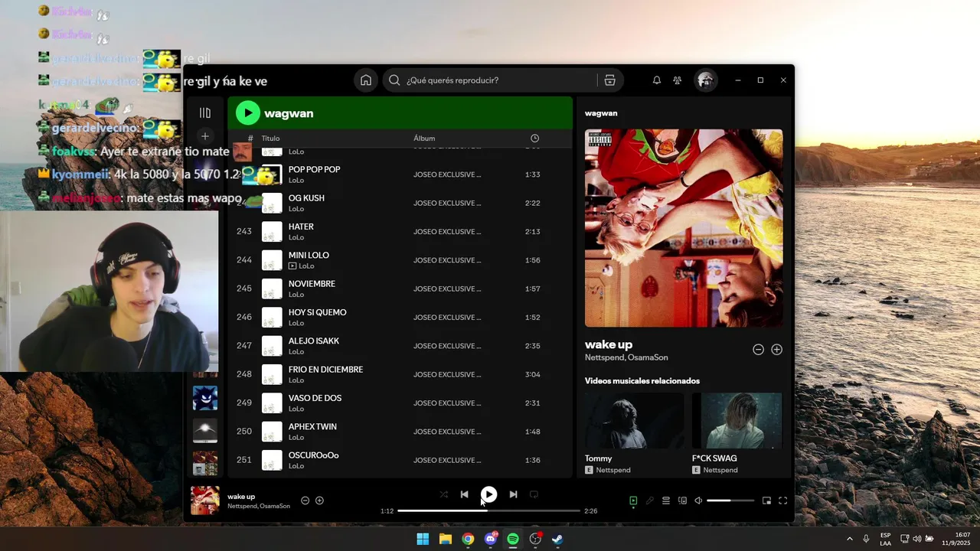Mute the Spotify volume speaker icon
This screenshot has height=551, width=980.
tap(698, 500)
